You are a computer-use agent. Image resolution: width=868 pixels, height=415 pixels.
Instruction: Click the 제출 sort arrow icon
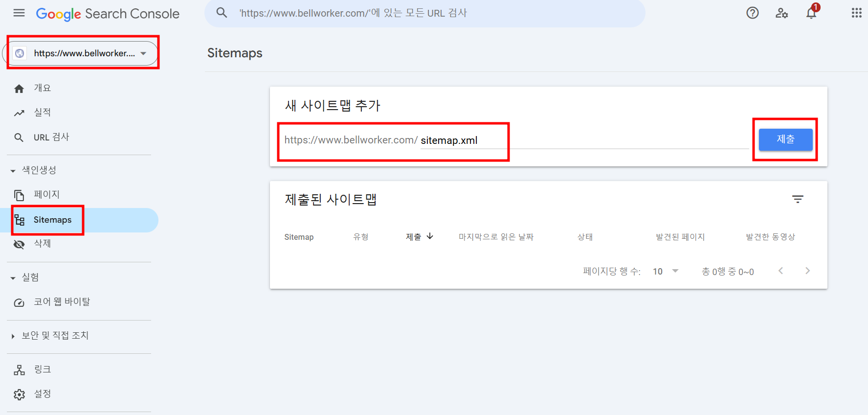[x=430, y=236]
